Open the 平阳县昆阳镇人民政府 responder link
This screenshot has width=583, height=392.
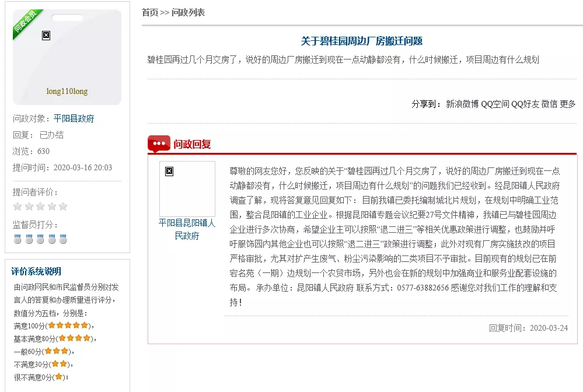(x=187, y=229)
